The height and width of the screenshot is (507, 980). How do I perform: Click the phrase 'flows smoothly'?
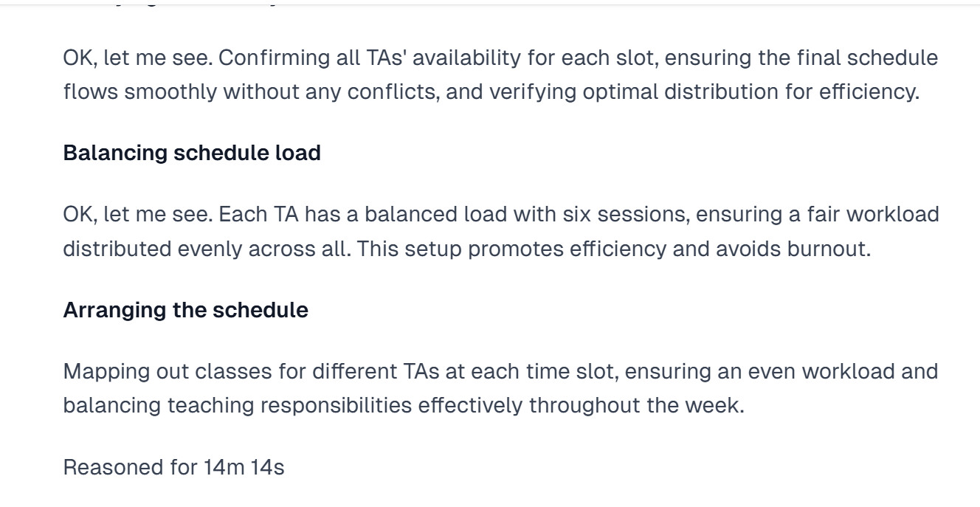coord(140,92)
